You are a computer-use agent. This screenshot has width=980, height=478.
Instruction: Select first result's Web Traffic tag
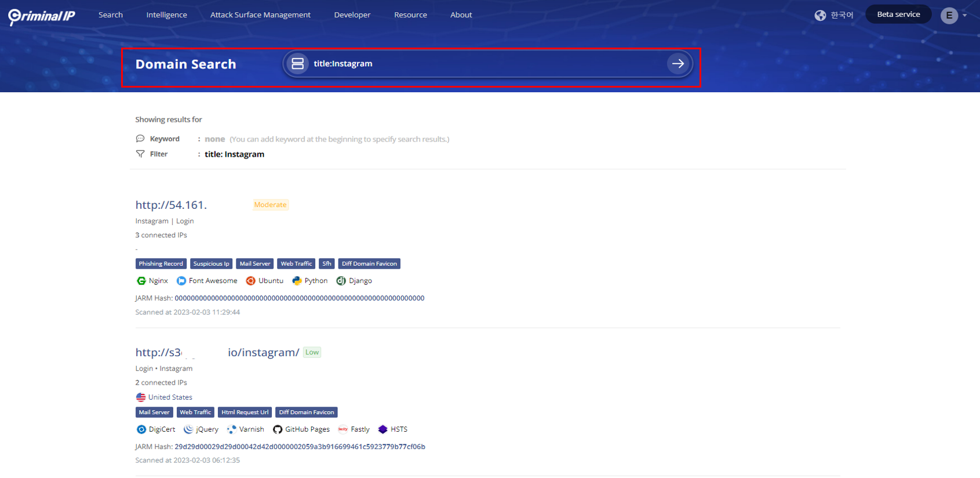coord(296,264)
